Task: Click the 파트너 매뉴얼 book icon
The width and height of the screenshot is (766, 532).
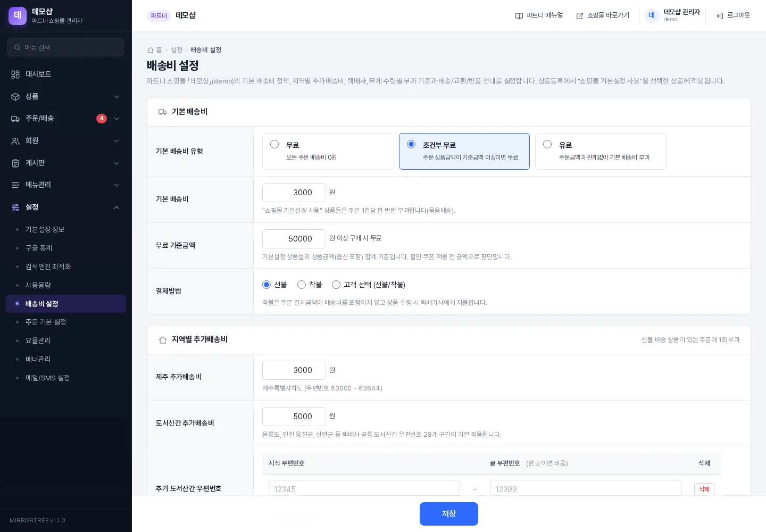Action: coord(519,16)
